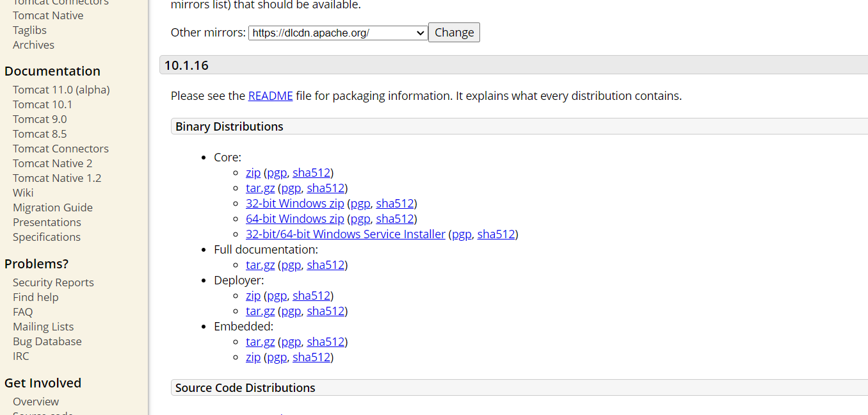Image resolution: width=868 pixels, height=415 pixels.
Task: Open pgp for Embedded tar.gz
Action: (x=291, y=342)
